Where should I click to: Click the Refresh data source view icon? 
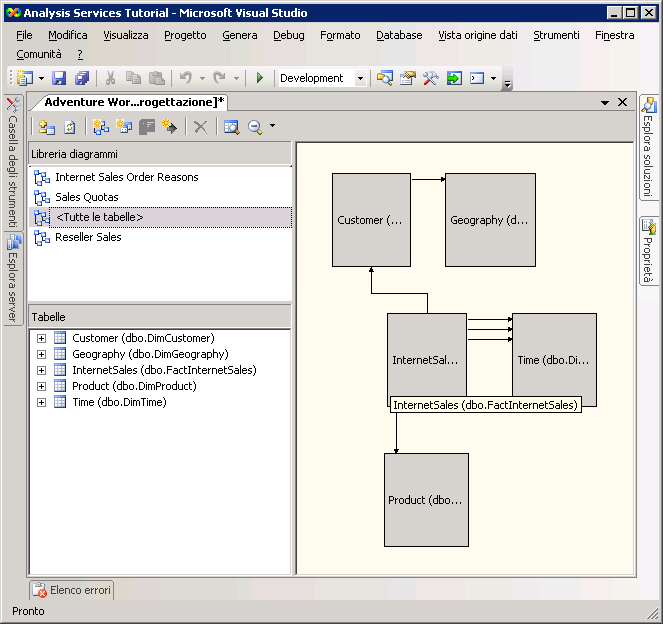click(x=70, y=127)
